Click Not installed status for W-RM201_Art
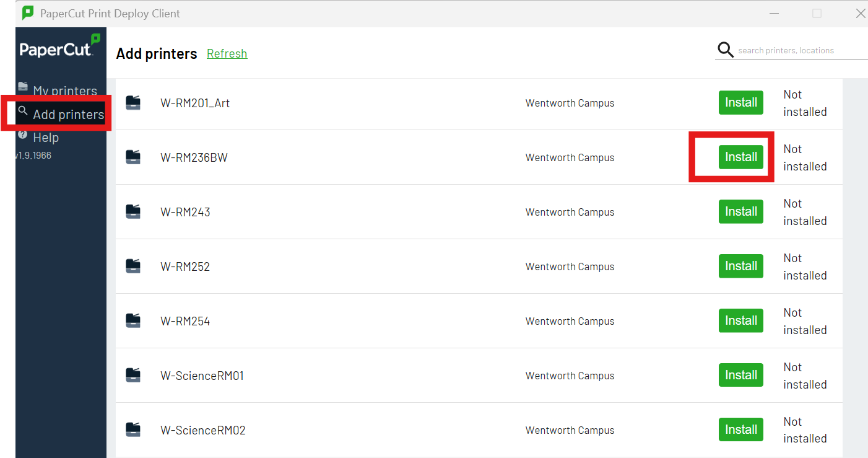 click(x=805, y=103)
